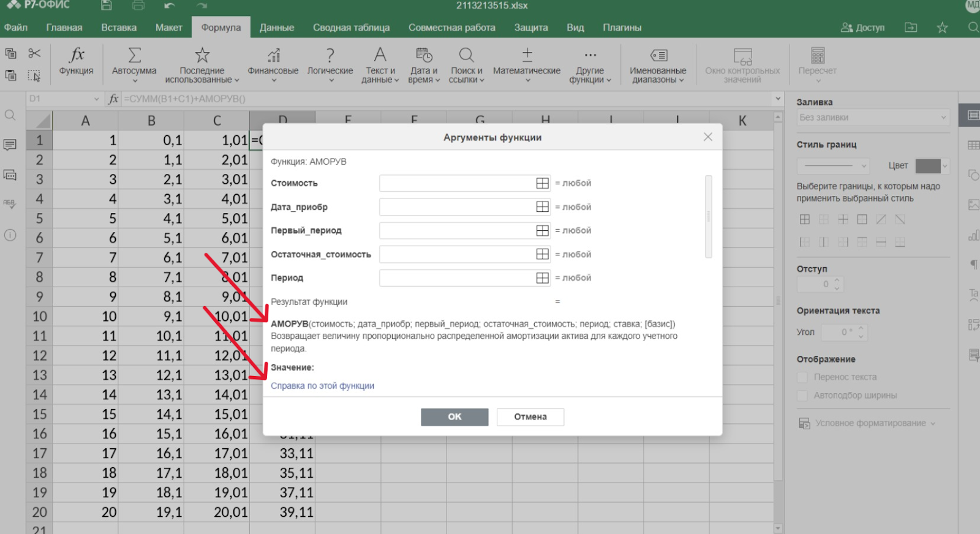This screenshot has height=534, width=980.
Task: Open the Сводная таблица tab
Action: tap(351, 28)
